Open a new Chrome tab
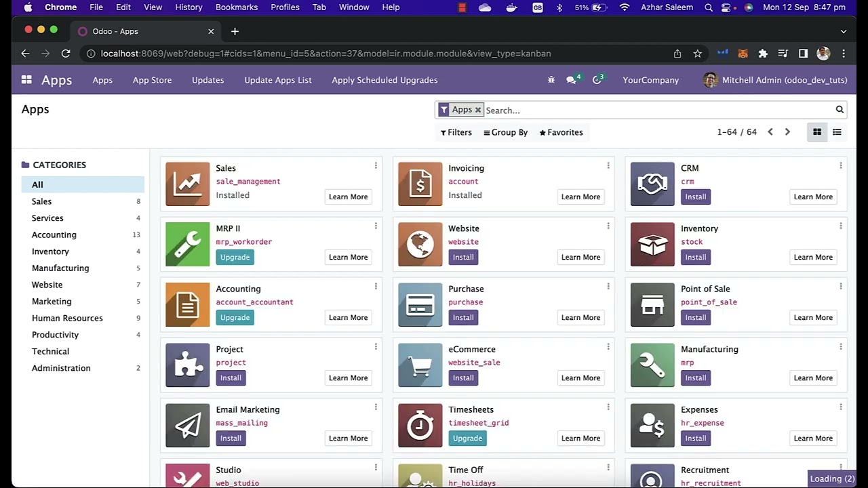Screen dimensions: 868x488 coord(235,31)
